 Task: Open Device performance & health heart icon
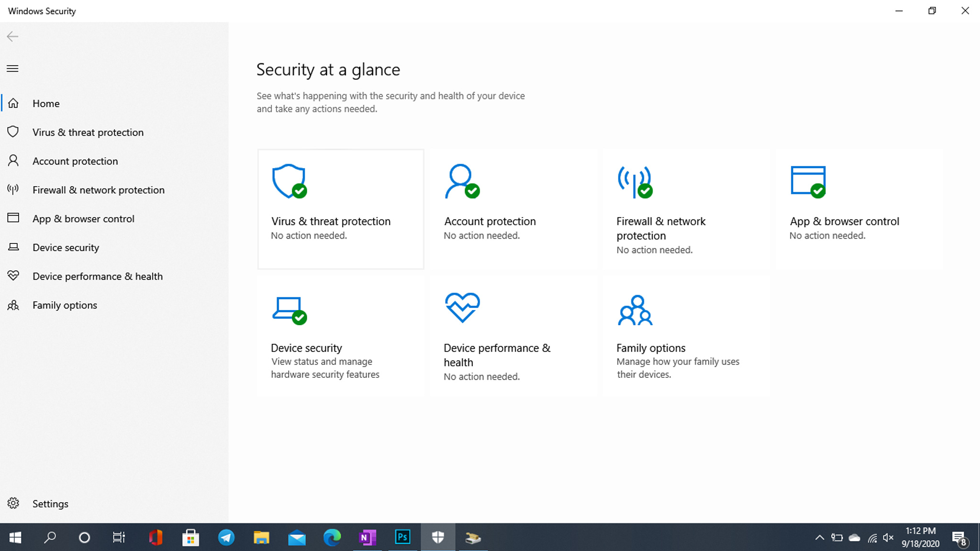point(462,308)
